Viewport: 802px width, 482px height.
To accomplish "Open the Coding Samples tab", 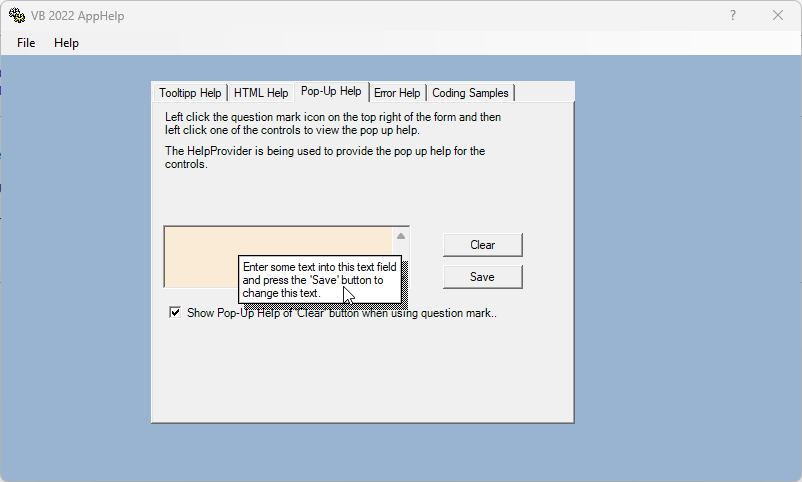I will 470,93.
